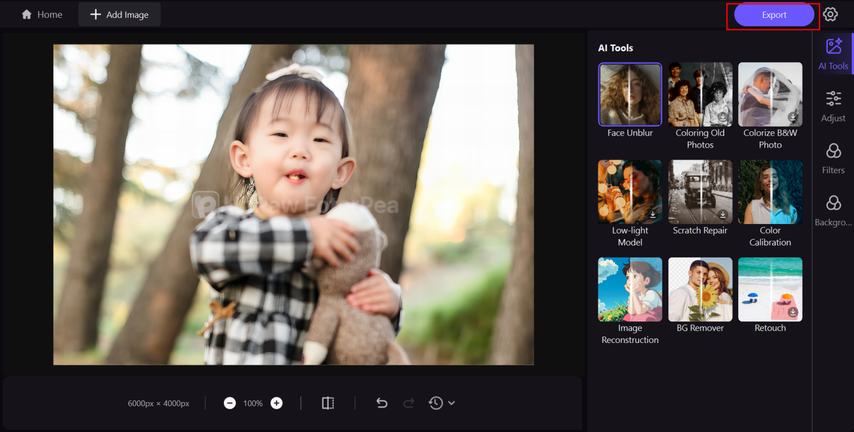The height and width of the screenshot is (432, 854).
Task: Open the Filters panel tab
Action: [833, 157]
